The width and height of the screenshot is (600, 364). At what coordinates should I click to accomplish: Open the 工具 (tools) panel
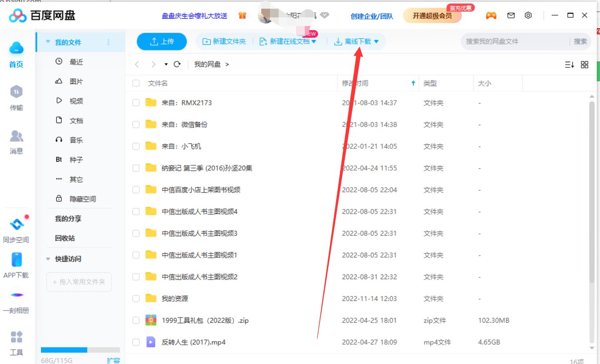coord(16,344)
